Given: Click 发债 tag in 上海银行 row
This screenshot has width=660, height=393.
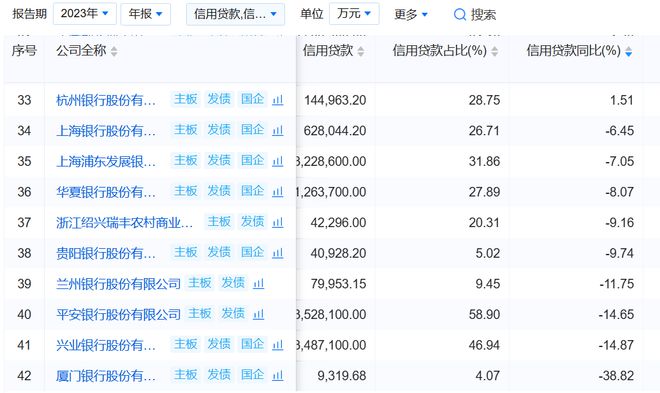Looking at the screenshot, I should 219,130.
